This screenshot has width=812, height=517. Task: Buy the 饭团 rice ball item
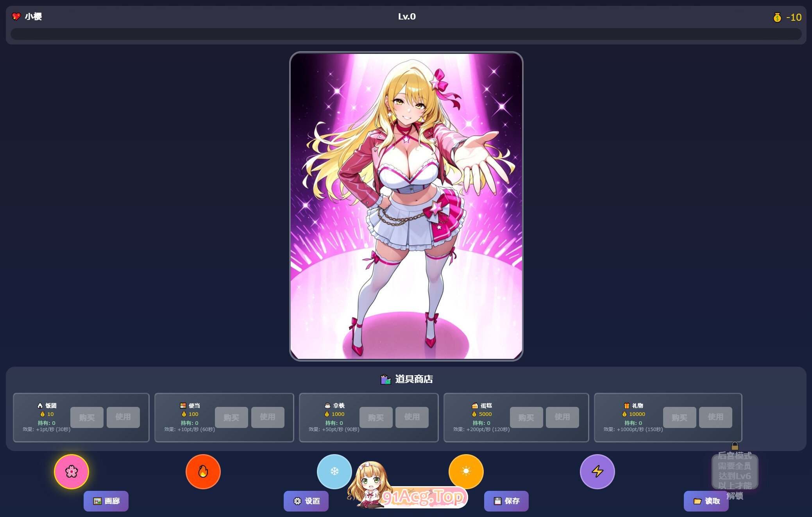[87, 417]
